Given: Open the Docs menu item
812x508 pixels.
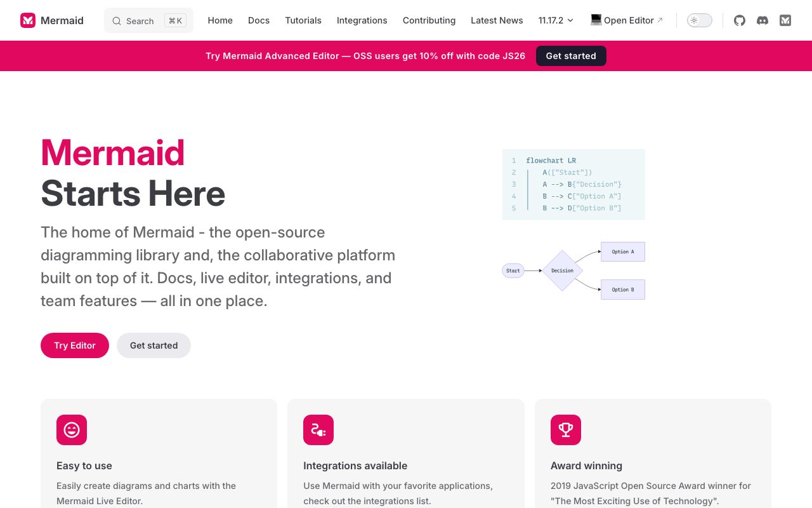Looking at the screenshot, I should pyautogui.click(x=259, y=20).
